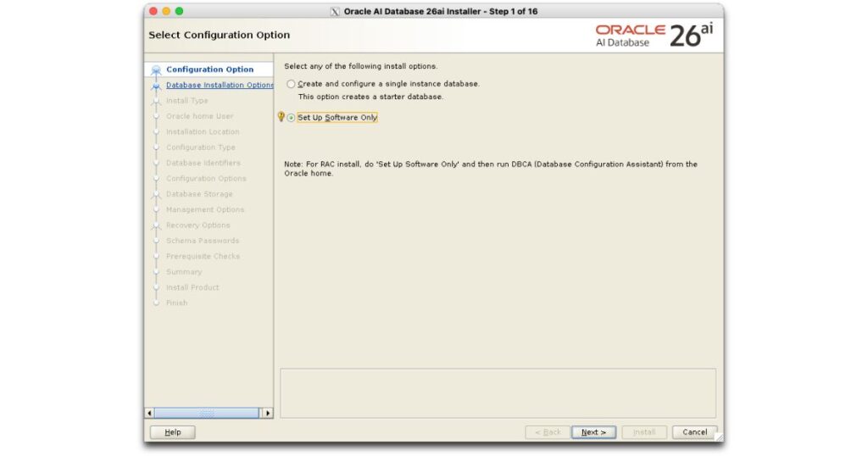
Task: Click the Configuration Option step marker icon
Action: 156,70
